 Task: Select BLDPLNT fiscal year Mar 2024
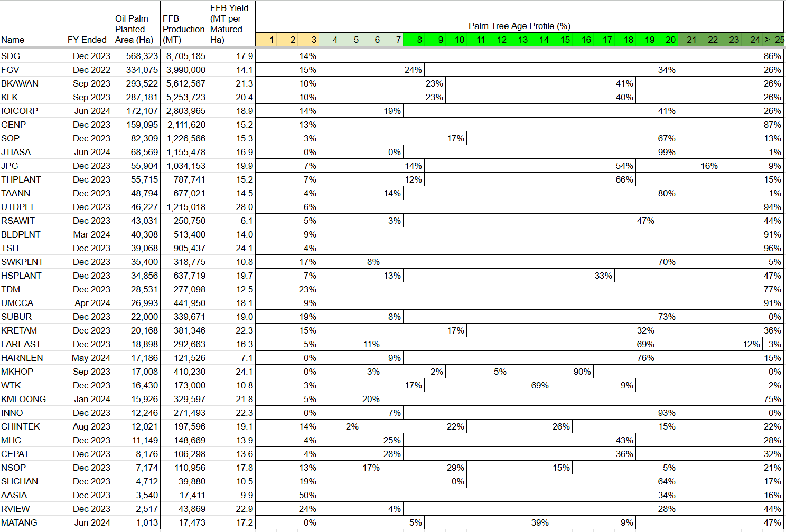(89, 234)
